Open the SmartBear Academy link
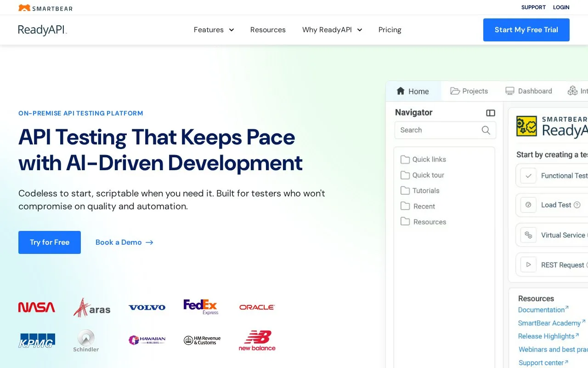The width and height of the screenshot is (588, 368). (x=552, y=323)
